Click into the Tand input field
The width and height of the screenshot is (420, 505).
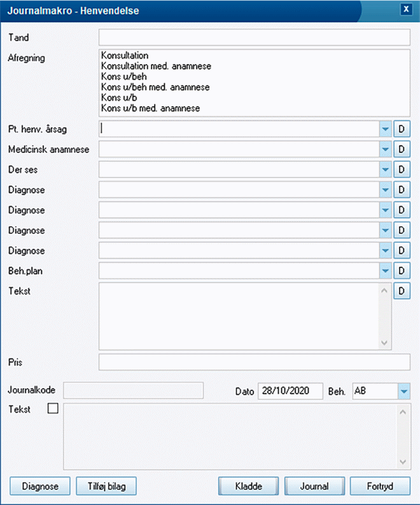(x=254, y=37)
